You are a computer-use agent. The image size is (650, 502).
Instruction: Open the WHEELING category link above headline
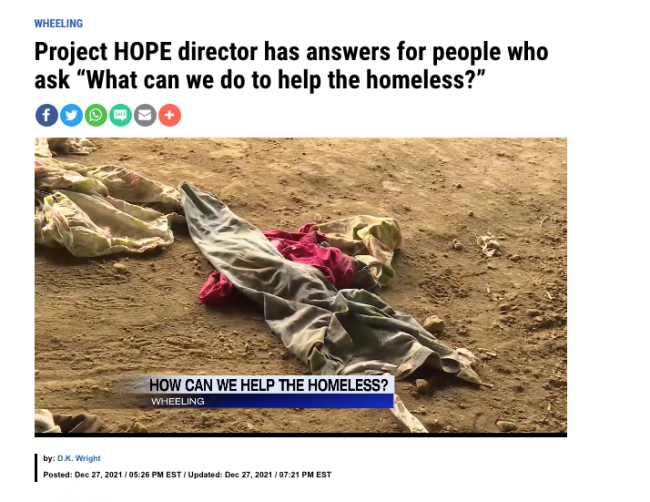58,24
